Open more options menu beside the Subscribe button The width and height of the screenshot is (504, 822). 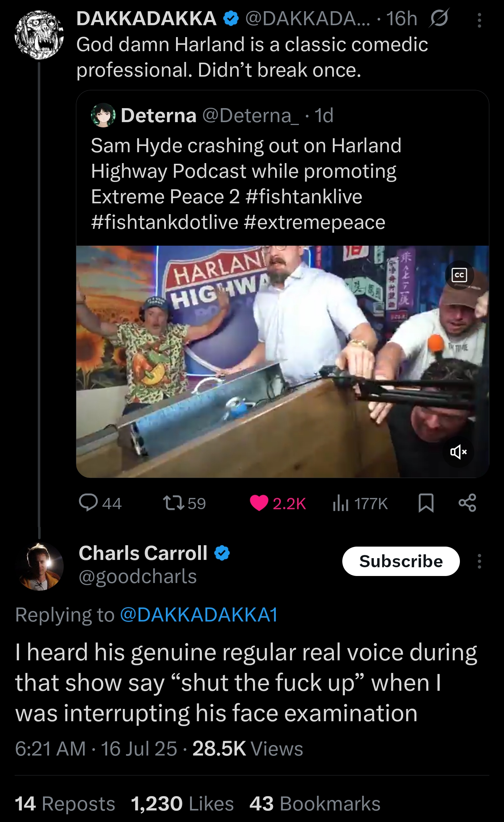pyautogui.click(x=479, y=561)
